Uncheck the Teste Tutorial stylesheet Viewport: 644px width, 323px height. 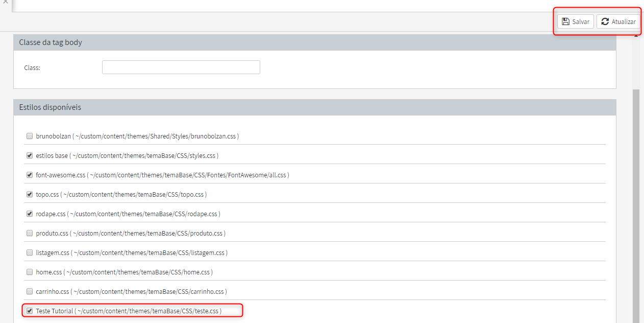tap(30, 311)
